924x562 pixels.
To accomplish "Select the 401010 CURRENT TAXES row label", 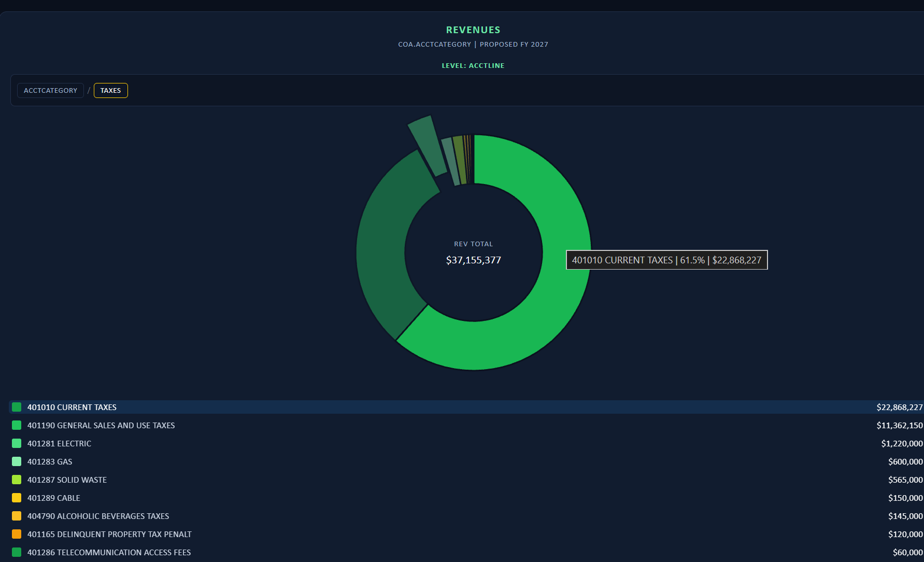I will pyautogui.click(x=72, y=408).
